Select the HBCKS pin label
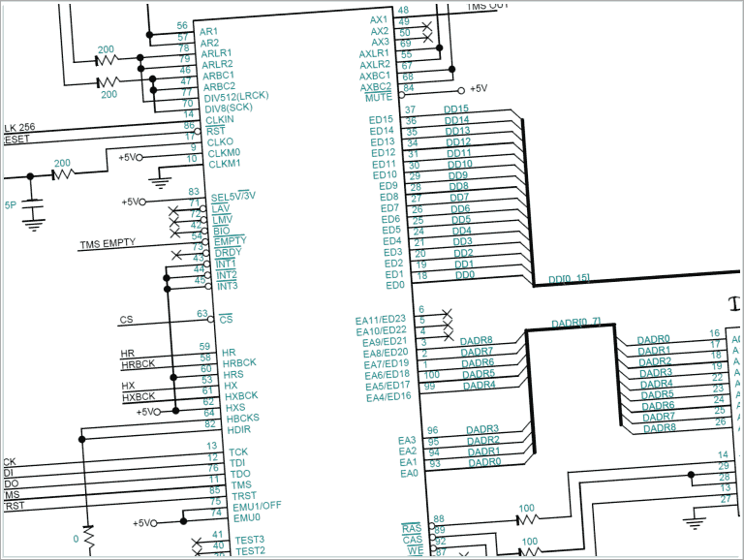744x560 pixels. pos(242,419)
